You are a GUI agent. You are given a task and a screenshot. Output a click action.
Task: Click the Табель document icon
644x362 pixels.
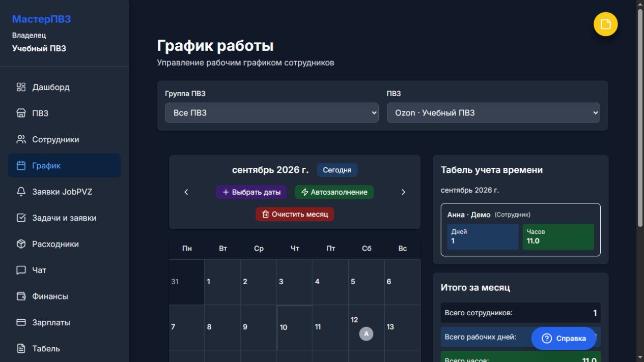(21, 349)
